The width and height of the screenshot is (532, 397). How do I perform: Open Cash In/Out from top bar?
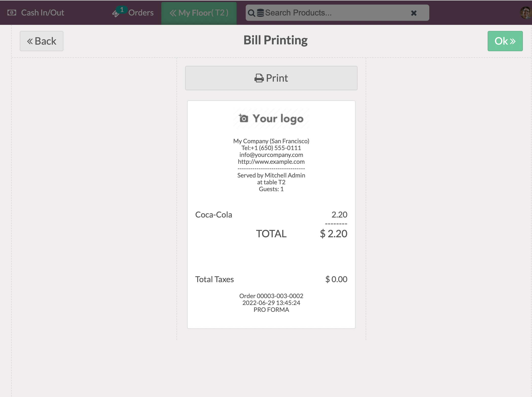coord(42,13)
